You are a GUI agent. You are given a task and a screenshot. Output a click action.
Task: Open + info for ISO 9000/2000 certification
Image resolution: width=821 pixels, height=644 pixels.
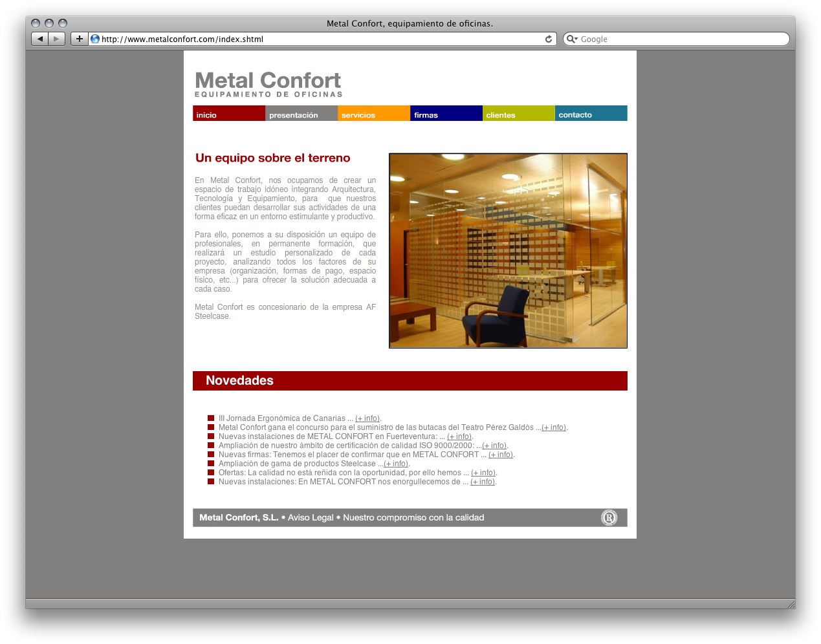tap(494, 445)
